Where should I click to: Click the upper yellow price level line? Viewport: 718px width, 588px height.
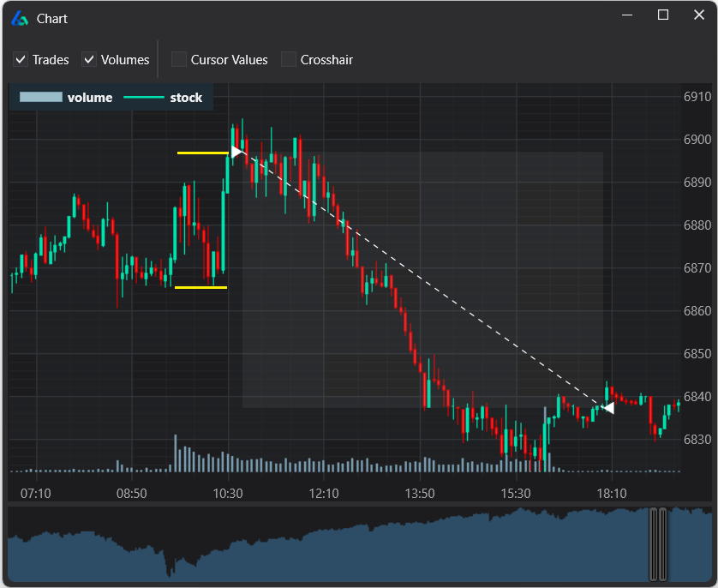pos(201,153)
